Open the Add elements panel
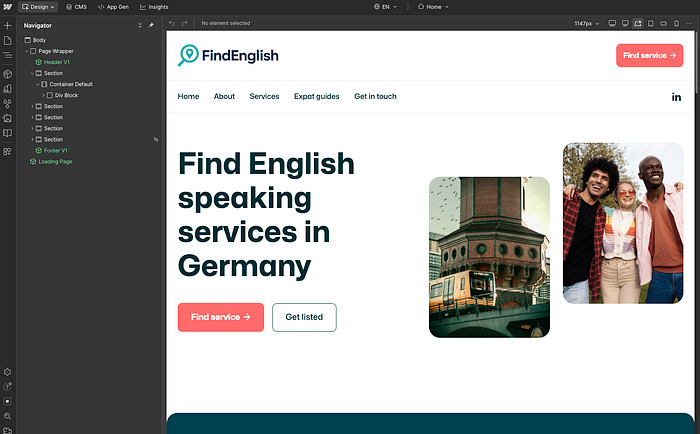Image resolution: width=700 pixels, height=434 pixels. click(x=7, y=25)
